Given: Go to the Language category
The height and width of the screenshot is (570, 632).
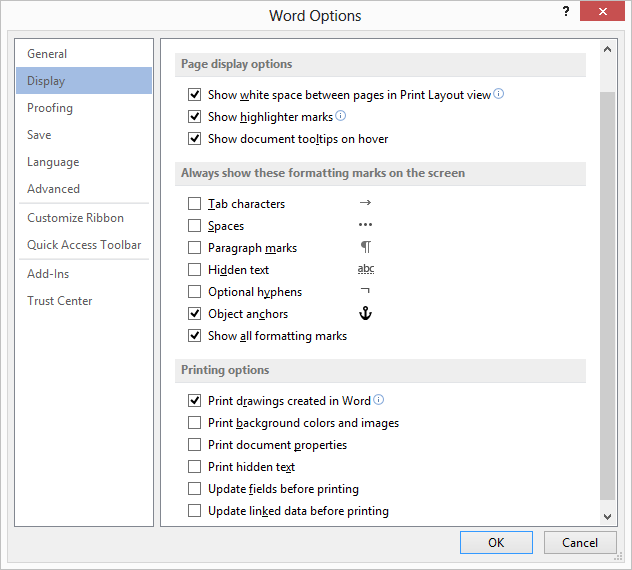Looking at the screenshot, I should 84,162.
